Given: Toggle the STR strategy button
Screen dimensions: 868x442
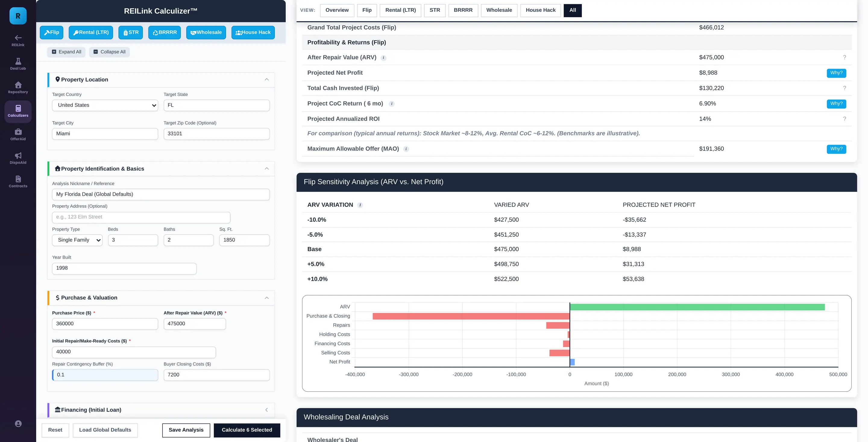Looking at the screenshot, I should (131, 32).
